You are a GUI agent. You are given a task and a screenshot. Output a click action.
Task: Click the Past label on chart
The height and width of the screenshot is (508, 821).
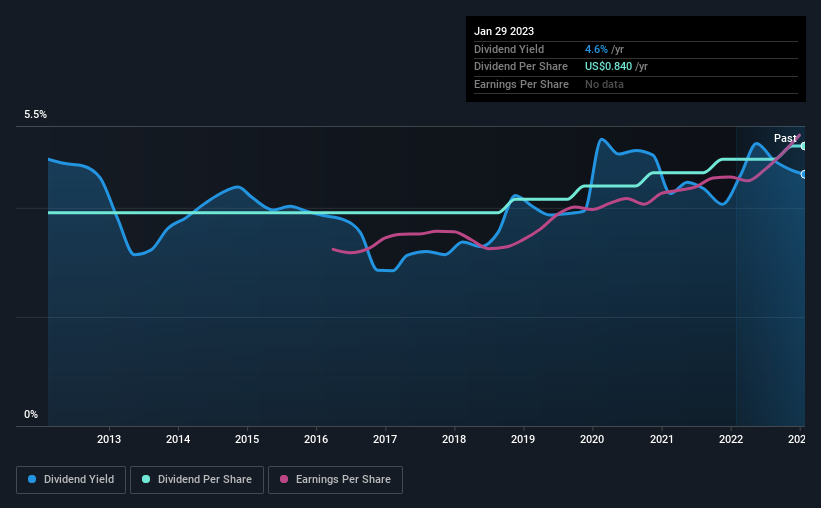click(x=785, y=138)
